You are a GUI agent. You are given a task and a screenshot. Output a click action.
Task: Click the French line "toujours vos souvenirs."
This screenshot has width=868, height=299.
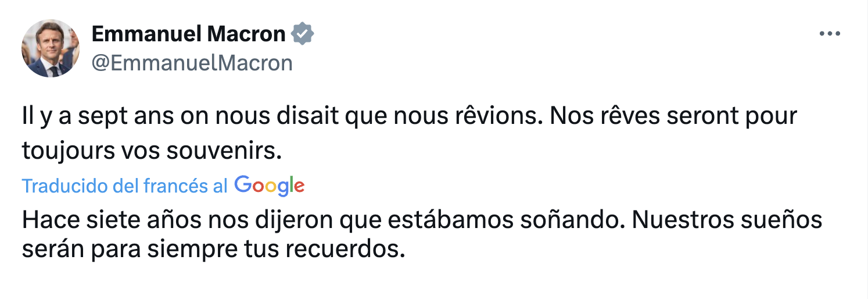click(152, 151)
